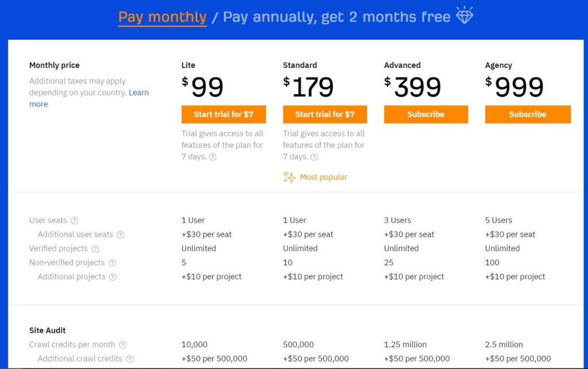Viewport: 588px width, 369px height.
Task: Start the Lite plan trial for $7
Action: click(223, 114)
